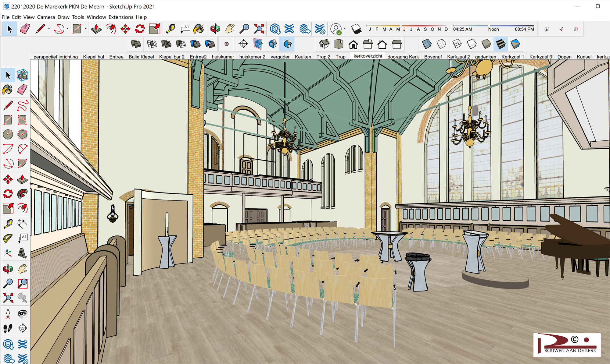The image size is (610, 364).
Task: Select the Push/Pull tool in top toolbar
Action: tap(96, 29)
